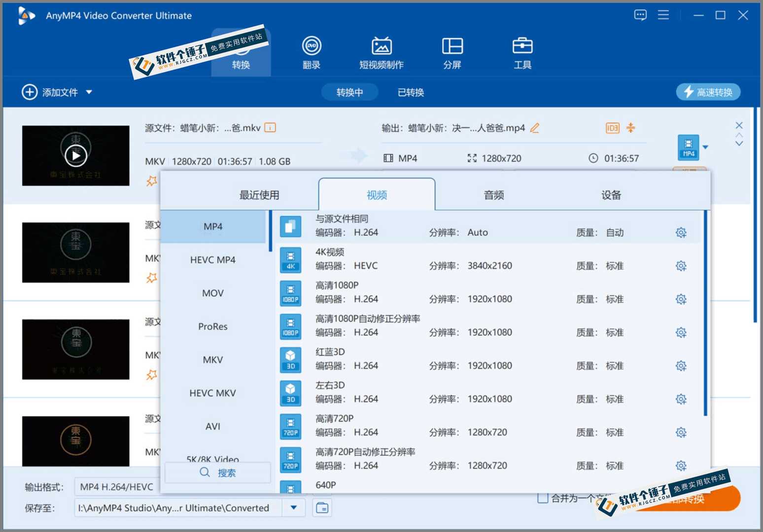
Task: Switch to the 最近使用 tab
Action: tap(259, 195)
